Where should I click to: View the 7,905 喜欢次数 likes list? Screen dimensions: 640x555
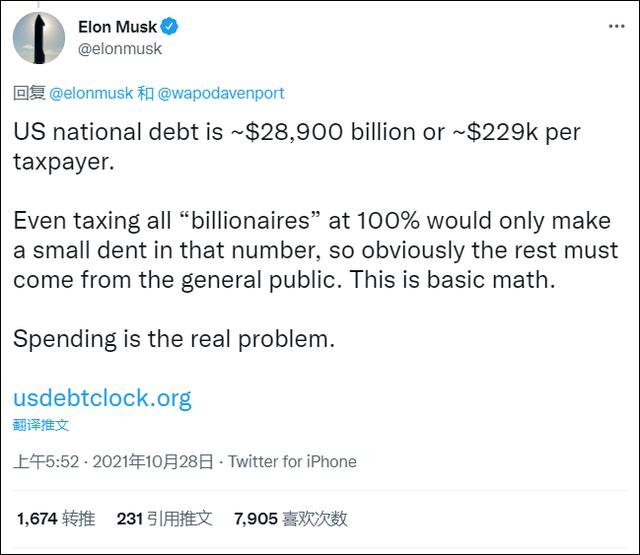click(x=291, y=519)
